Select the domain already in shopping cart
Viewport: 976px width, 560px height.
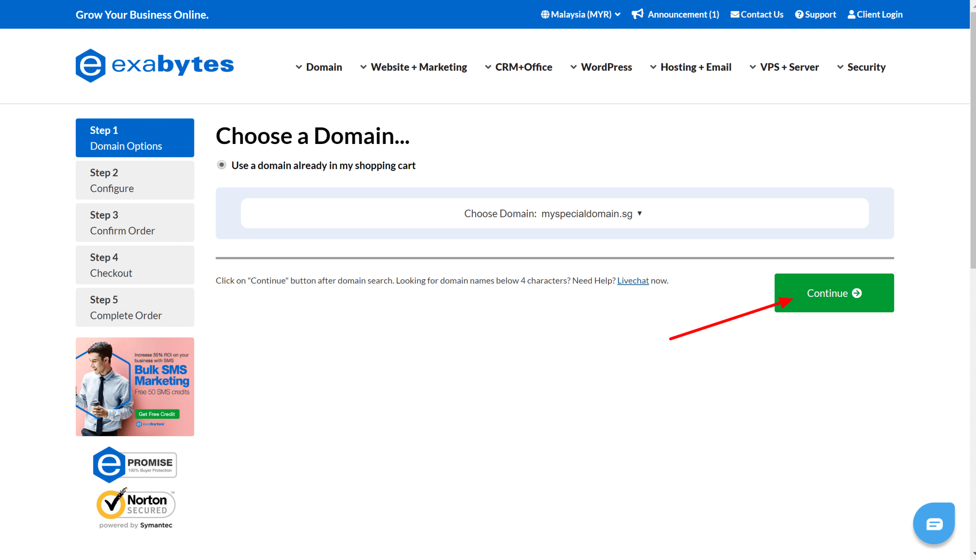tap(221, 165)
